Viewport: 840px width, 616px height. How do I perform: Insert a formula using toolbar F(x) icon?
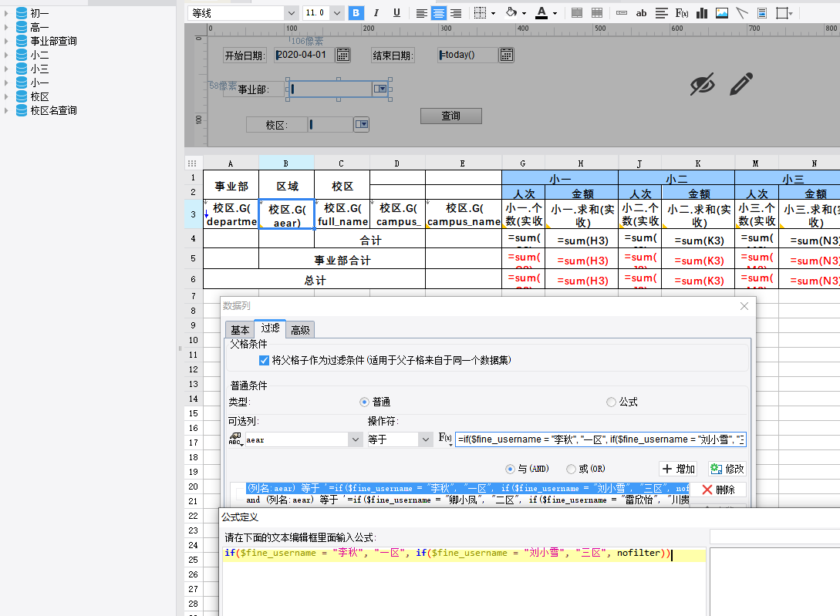coord(681,13)
